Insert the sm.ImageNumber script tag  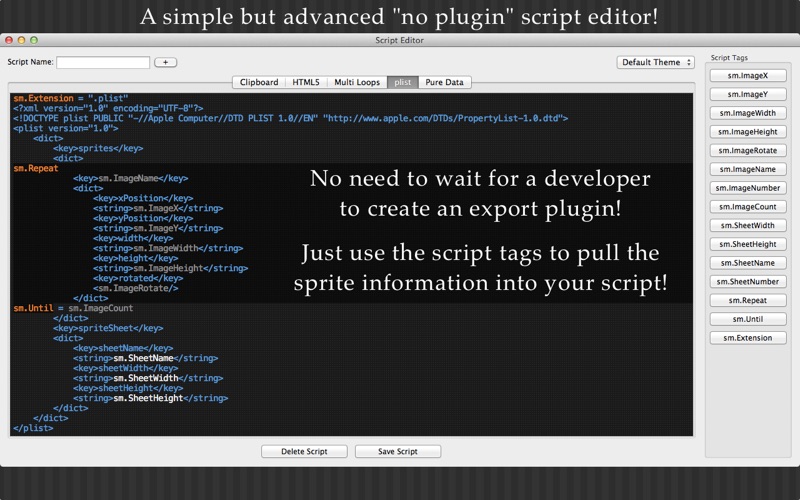(x=747, y=188)
